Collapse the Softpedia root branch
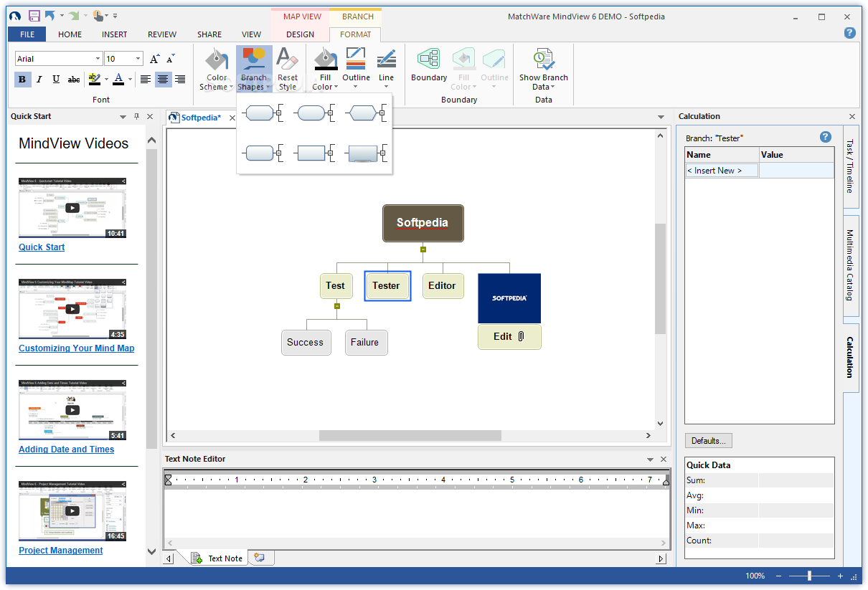This screenshot has width=868, height=590. coord(423,249)
